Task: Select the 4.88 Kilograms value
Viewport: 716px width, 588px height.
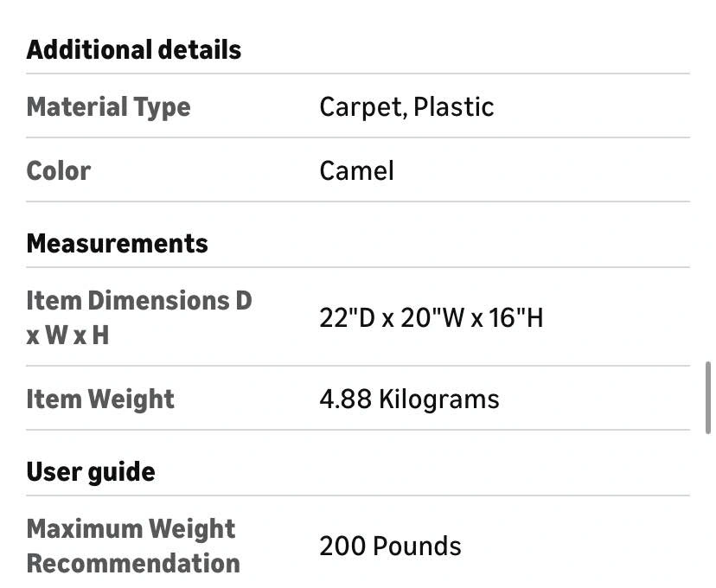Action: pos(409,399)
